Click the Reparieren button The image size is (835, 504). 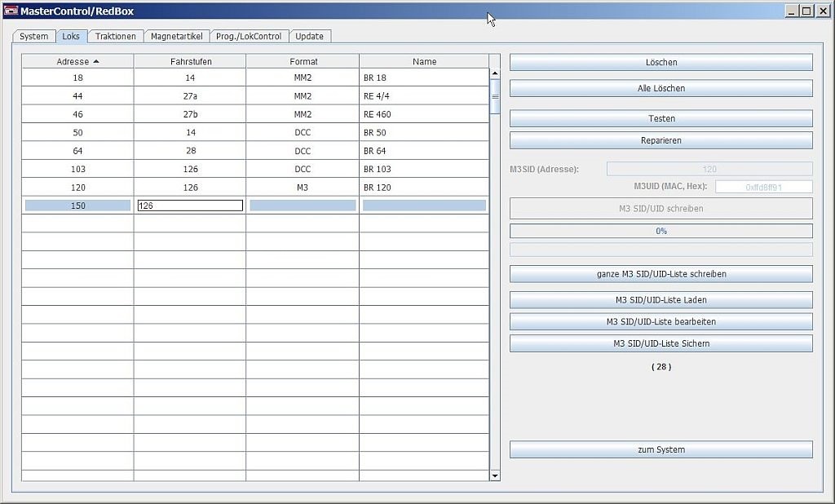(660, 140)
